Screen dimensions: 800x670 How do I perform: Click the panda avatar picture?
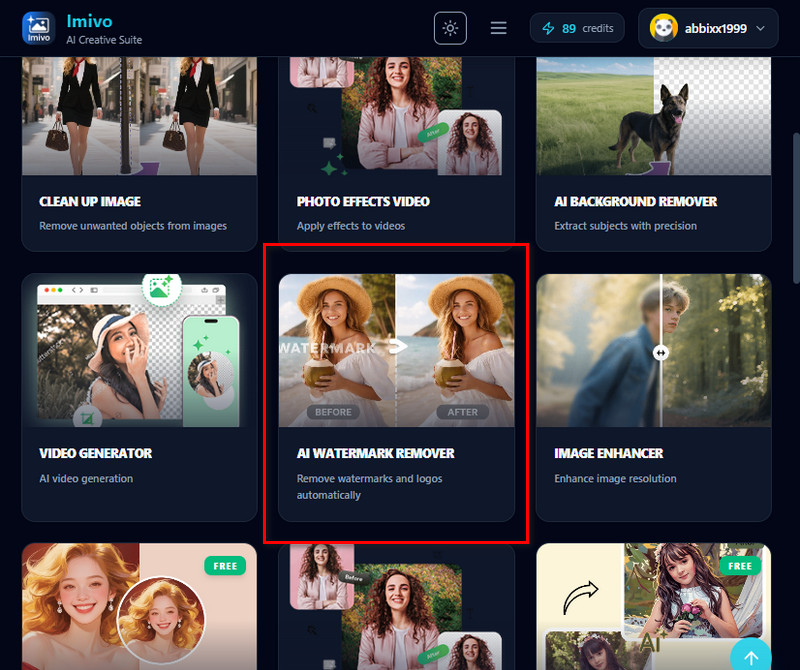click(663, 28)
